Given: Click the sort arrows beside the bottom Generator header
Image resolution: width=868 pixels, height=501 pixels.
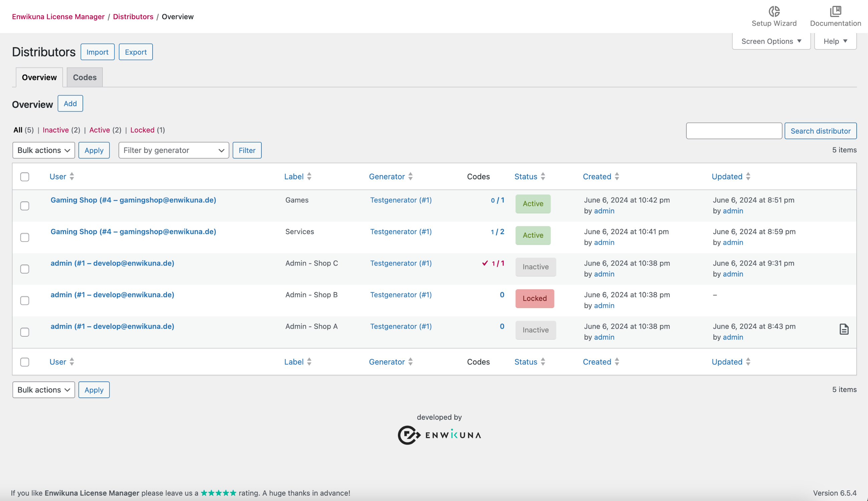Looking at the screenshot, I should (x=410, y=362).
